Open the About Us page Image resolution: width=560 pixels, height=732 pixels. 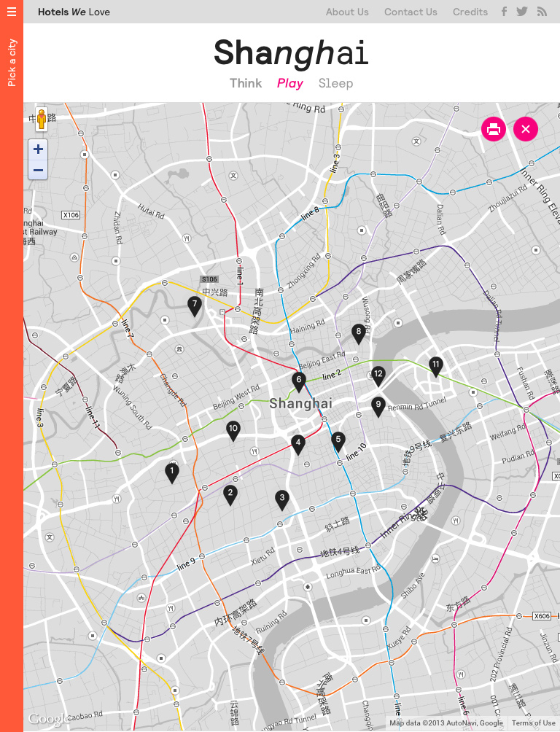[347, 12]
